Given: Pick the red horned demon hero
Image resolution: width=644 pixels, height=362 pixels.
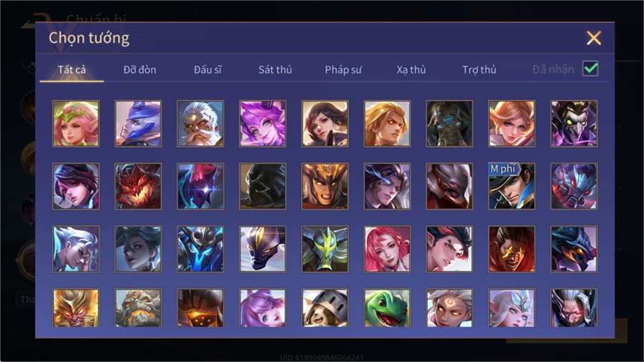Looking at the screenshot, I should click(x=138, y=186).
